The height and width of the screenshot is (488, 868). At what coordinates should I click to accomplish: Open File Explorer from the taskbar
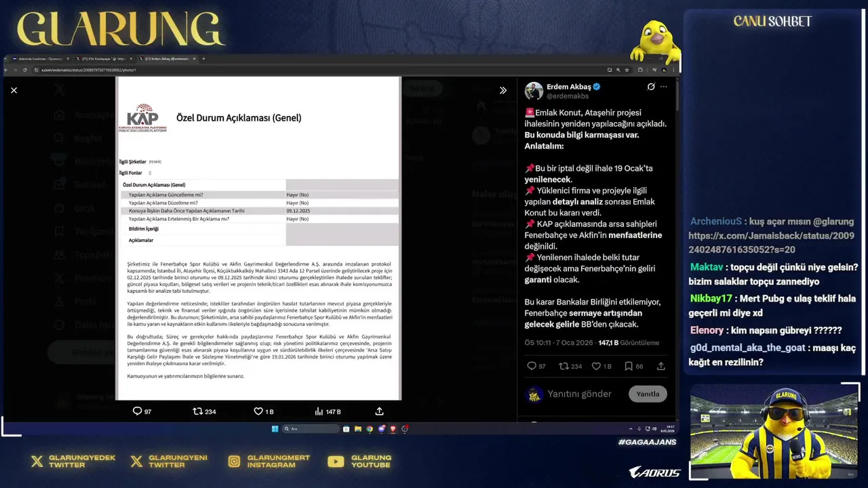[x=357, y=429]
